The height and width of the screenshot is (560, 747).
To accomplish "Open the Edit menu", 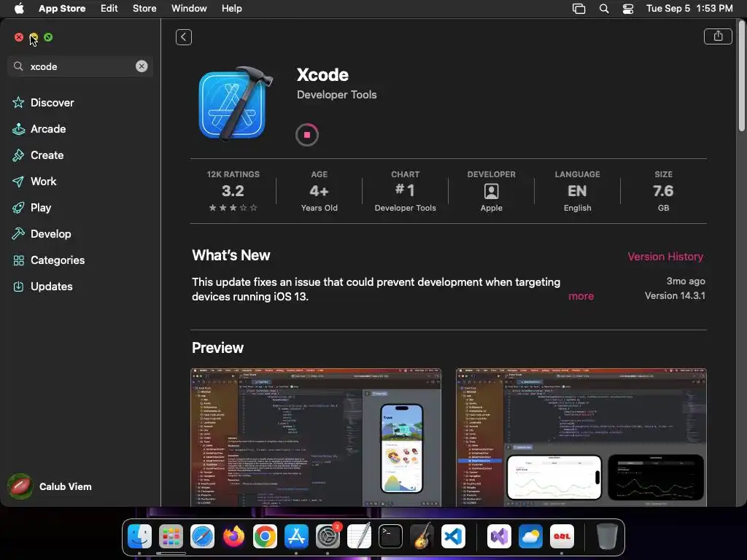I will tap(109, 8).
